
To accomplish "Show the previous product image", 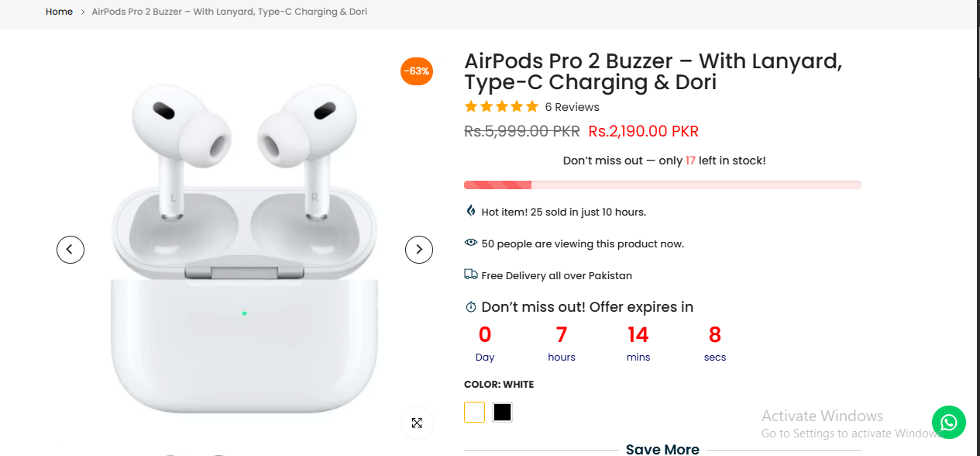I will 70,249.
